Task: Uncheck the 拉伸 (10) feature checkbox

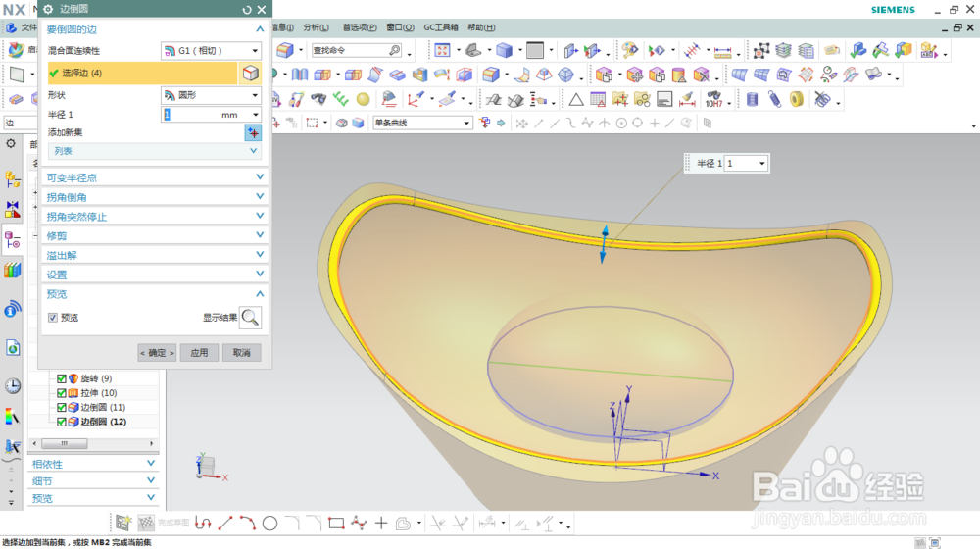Action: point(61,393)
